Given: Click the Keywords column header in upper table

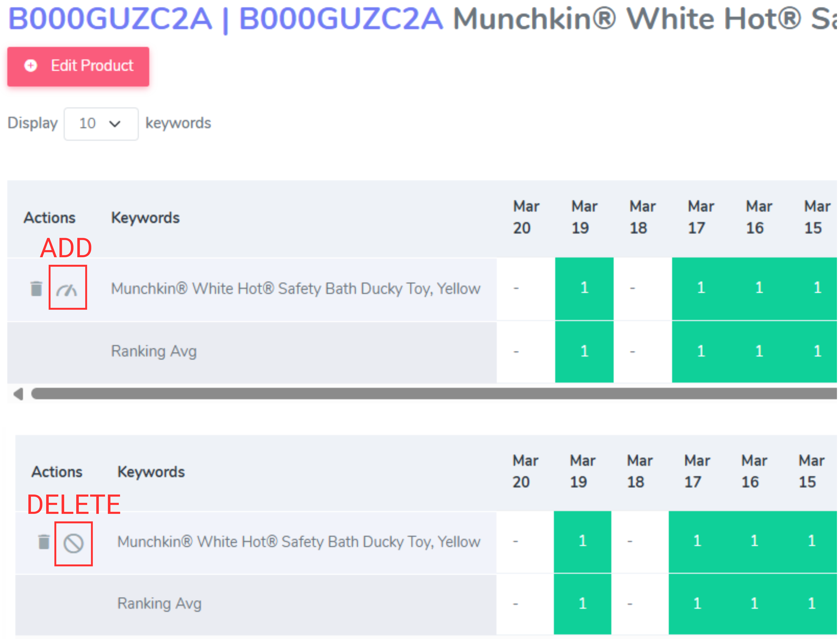Looking at the screenshot, I should (x=145, y=218).
